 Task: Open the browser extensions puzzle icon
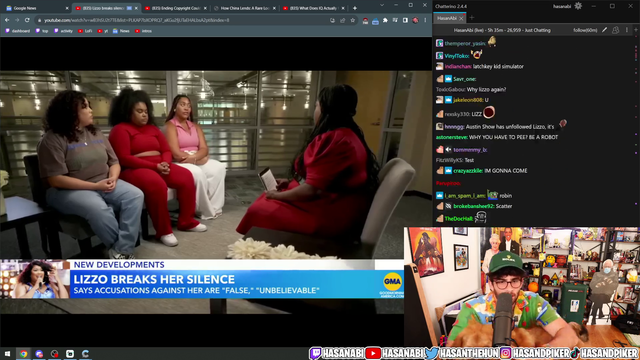pos(385,20)
